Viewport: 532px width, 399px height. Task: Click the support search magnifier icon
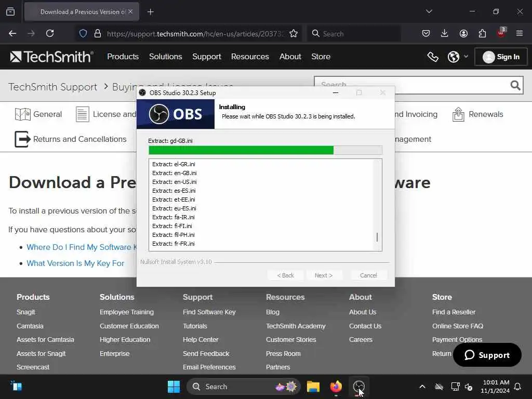tap(515, 85)
